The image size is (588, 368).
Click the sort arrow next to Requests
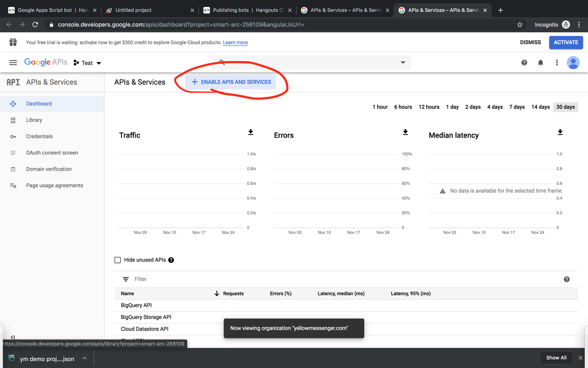pyautogui.click(x=217, y=293)
